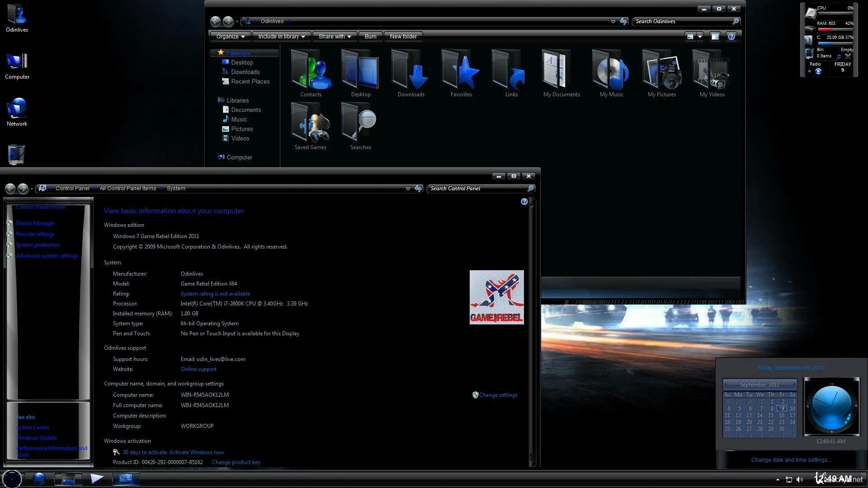
Task: Select the Device Manager menu item
Action: (x=34, y=223)
